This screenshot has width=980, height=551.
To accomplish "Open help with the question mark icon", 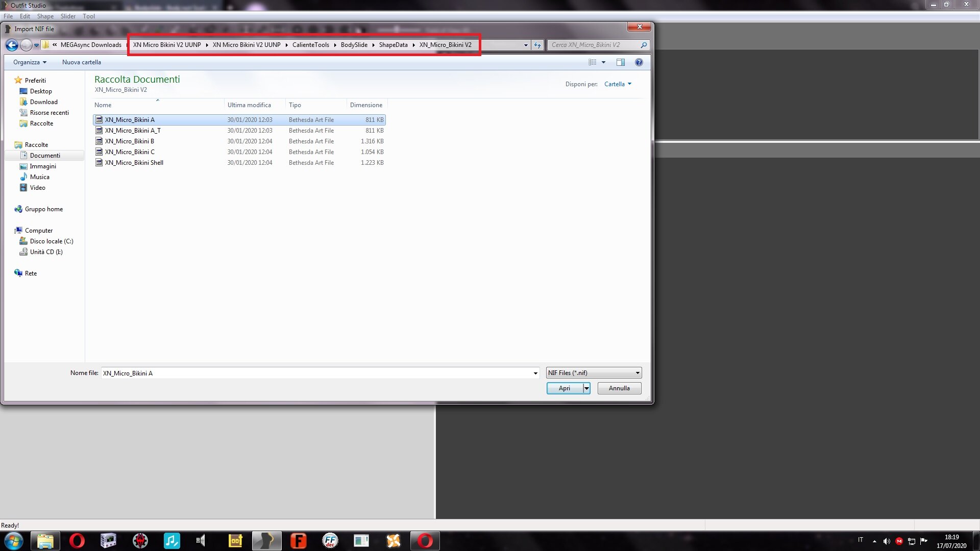I will (x=639, y=62).
